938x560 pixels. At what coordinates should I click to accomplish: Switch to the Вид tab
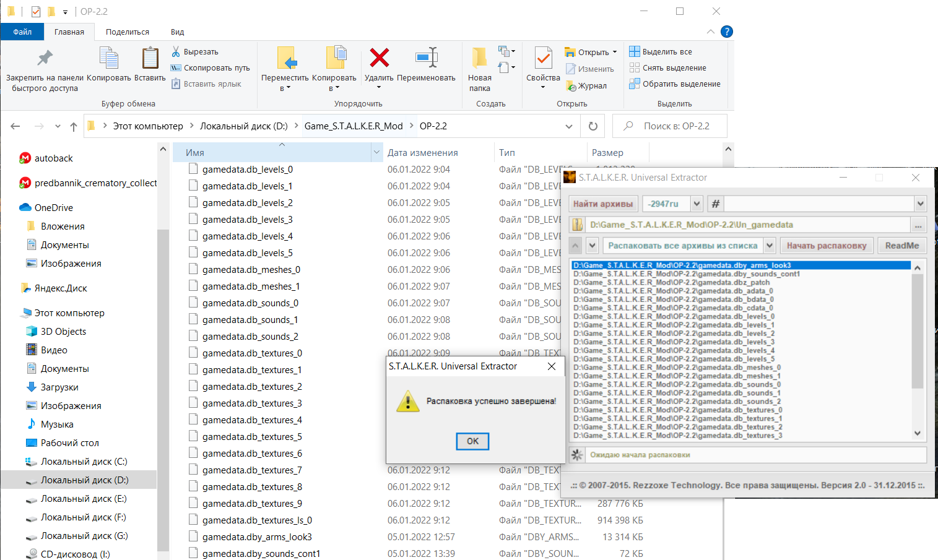point(177,32)
